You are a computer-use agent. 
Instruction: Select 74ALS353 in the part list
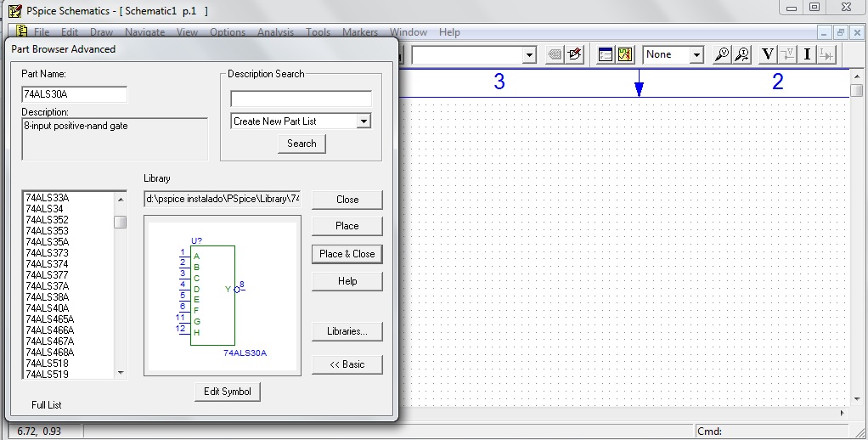[x=47, y=231]
